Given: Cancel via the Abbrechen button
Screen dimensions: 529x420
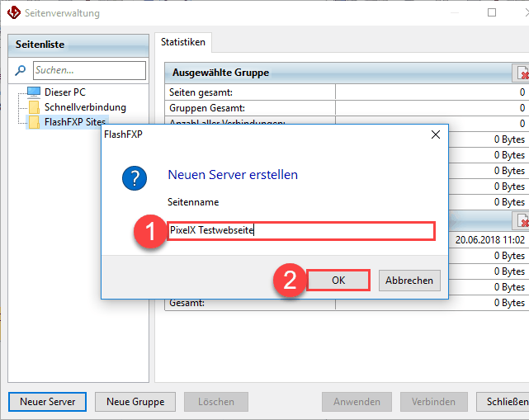Looking at the screenshot, I should [x=409, y=281].
